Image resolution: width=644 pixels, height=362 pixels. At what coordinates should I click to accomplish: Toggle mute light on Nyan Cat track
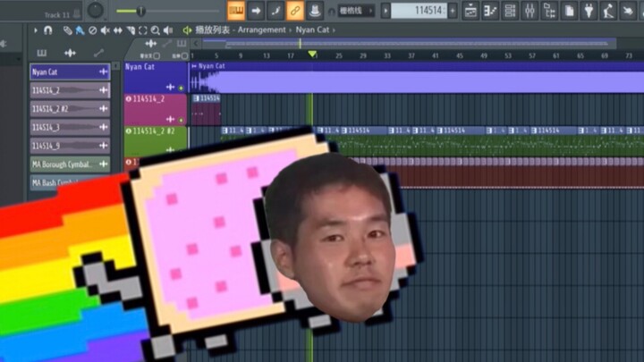181,88
